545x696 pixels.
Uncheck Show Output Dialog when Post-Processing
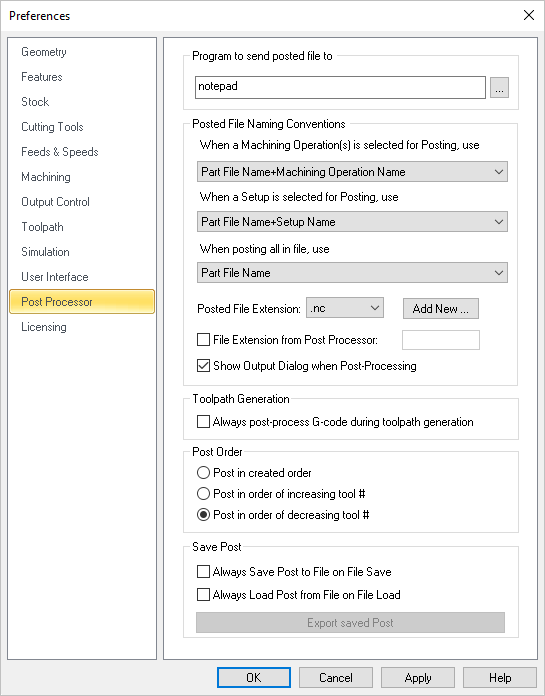pos(203,366)
